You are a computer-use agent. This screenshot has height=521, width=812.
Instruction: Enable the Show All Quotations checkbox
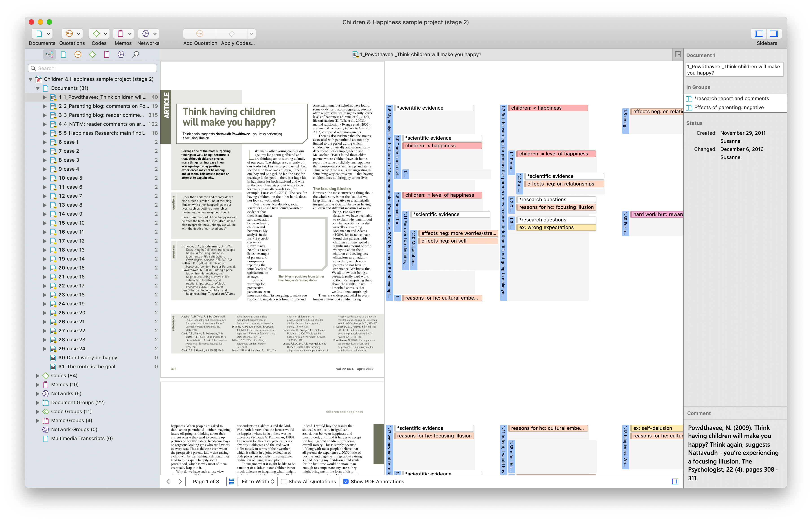283,481
